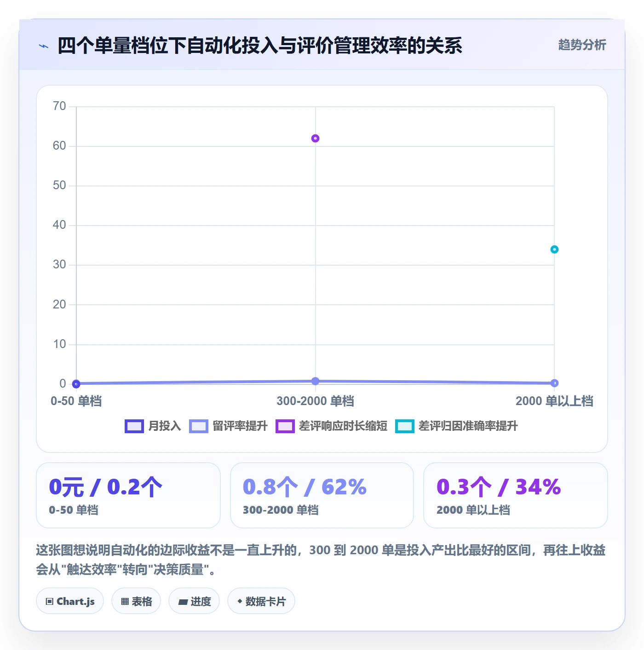
Task: Click the 趋势分析 label in the header
Action: point(582,45)
